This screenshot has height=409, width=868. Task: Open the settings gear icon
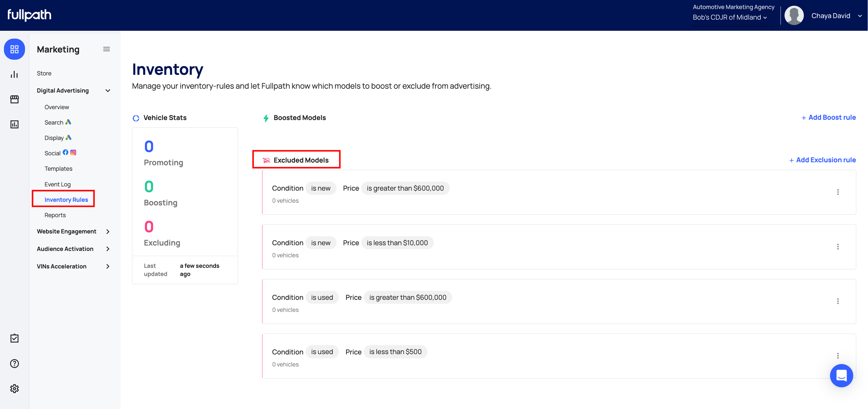coord(14,388)
